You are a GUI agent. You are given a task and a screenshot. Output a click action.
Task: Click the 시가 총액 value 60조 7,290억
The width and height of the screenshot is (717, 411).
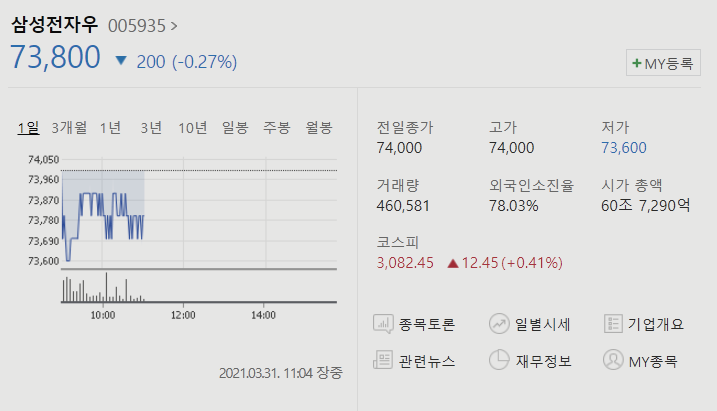pos(646,206)
